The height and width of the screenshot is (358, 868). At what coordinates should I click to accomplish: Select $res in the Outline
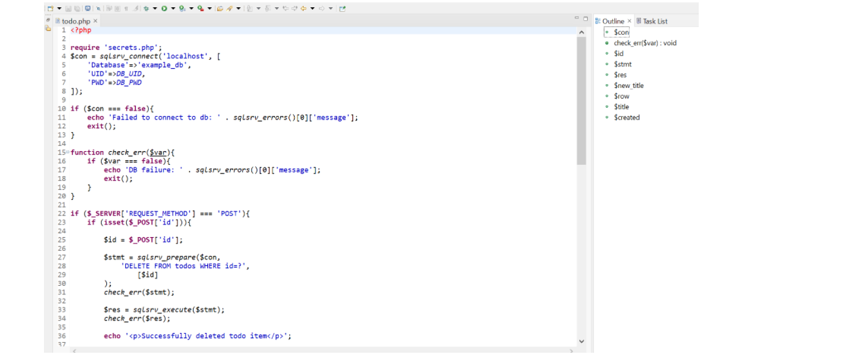(x=620, y=75)
